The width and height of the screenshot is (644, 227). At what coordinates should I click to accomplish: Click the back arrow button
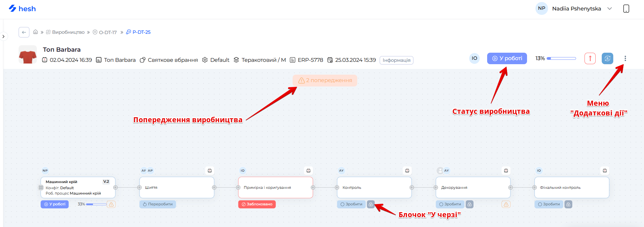24,32
